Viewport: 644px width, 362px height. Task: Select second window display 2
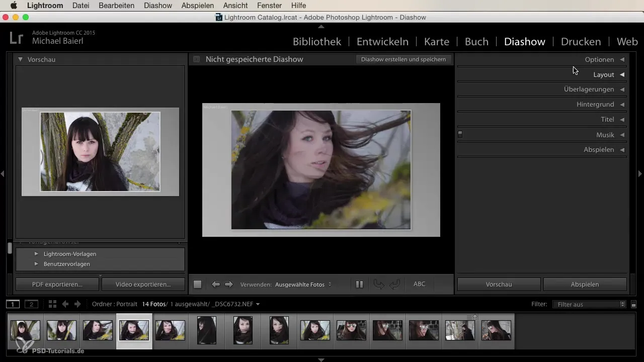point(31,304)
